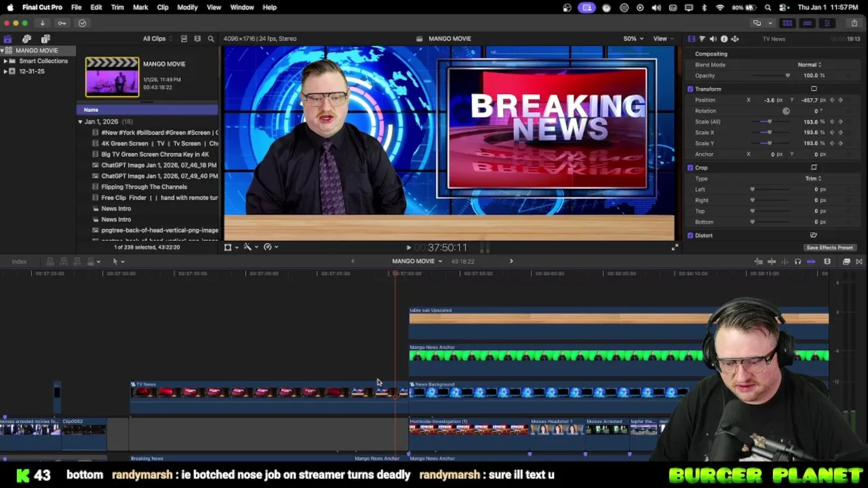Enter viewer full screen mode
The width and height of the screenshot is (868, 488).
point(674,247)
